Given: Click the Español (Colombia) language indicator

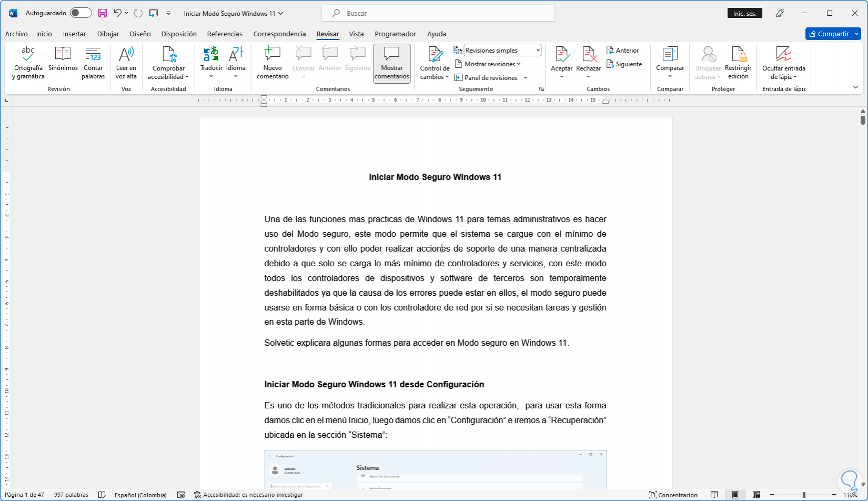Looking at the screenshot, I should pyautogui.click(x=140, y=495).
